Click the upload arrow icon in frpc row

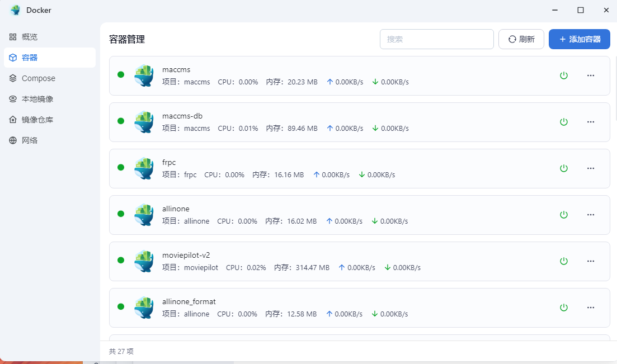(x=317, y=174)
